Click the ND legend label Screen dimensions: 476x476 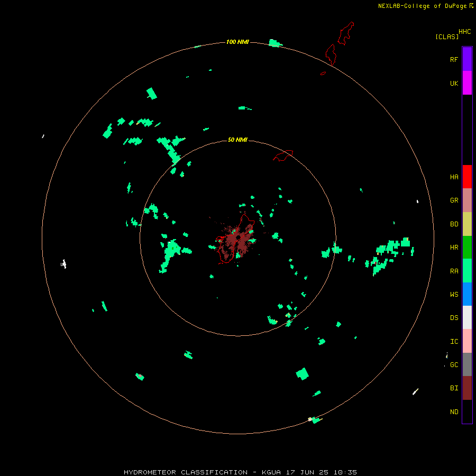454,412
